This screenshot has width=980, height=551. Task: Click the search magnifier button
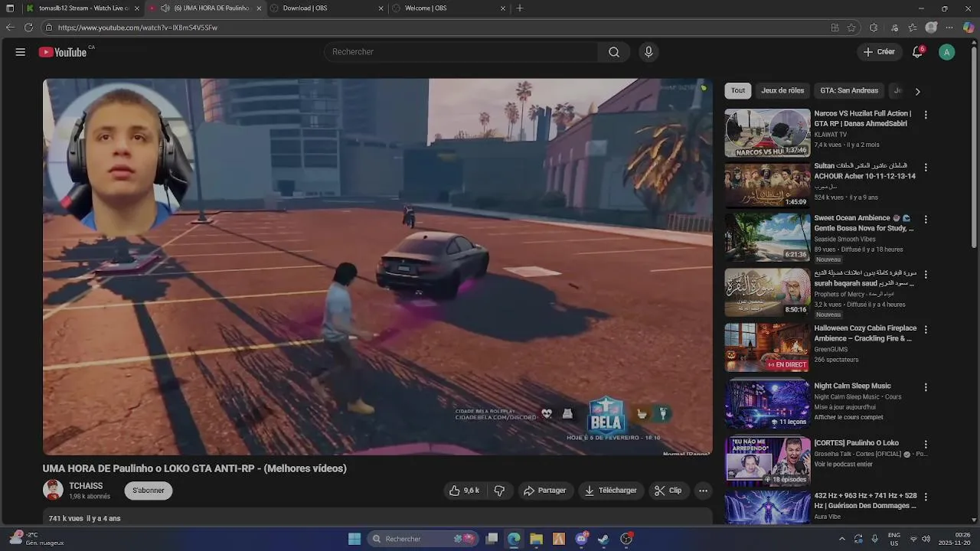(614, 52)
